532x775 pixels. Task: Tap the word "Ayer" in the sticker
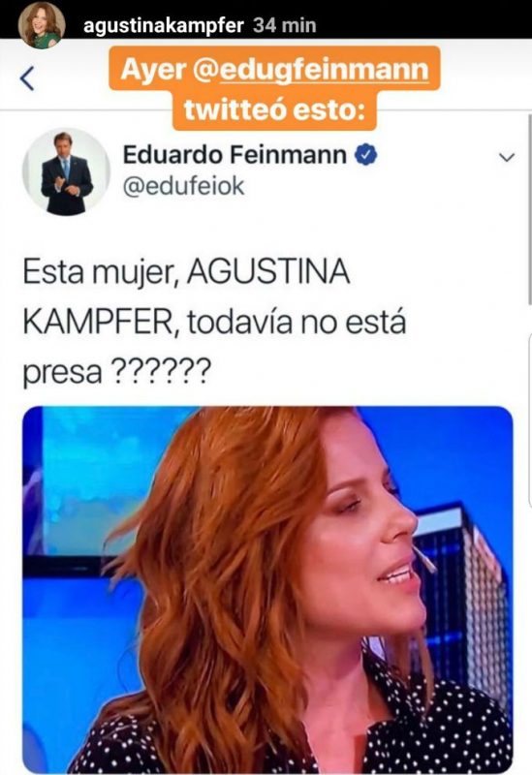point(153,69)
